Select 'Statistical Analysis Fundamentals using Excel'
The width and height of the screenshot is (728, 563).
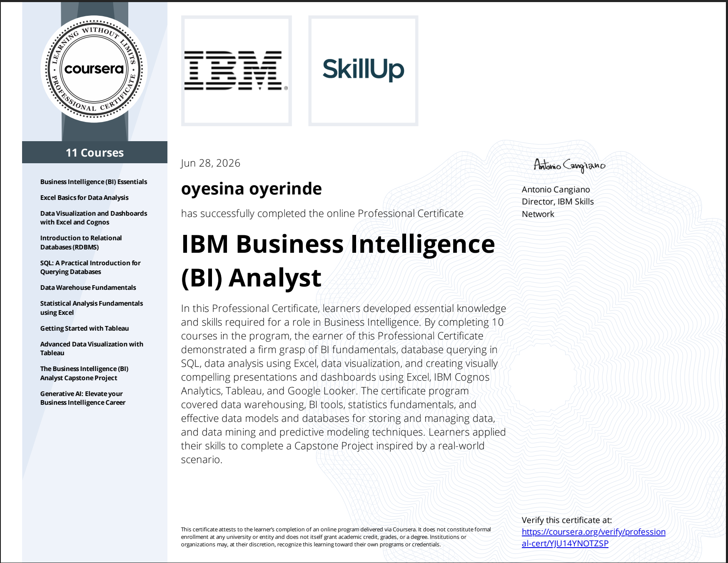point(92,308)
